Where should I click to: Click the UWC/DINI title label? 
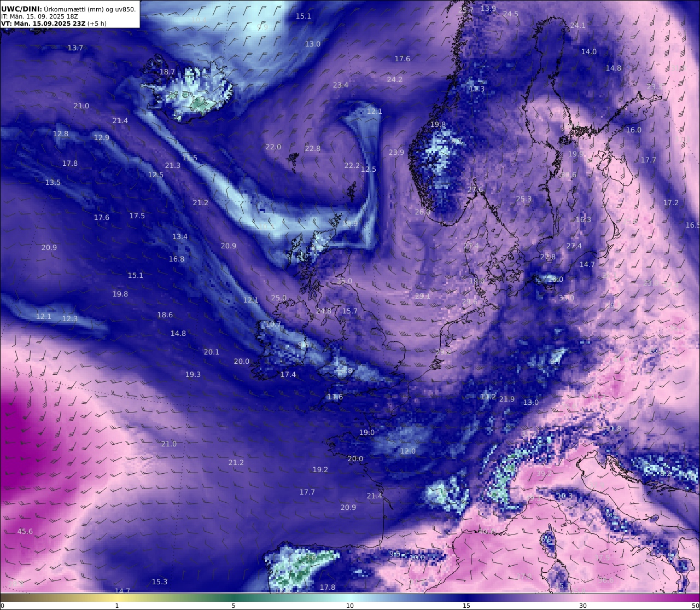click(x=21, y=9)
